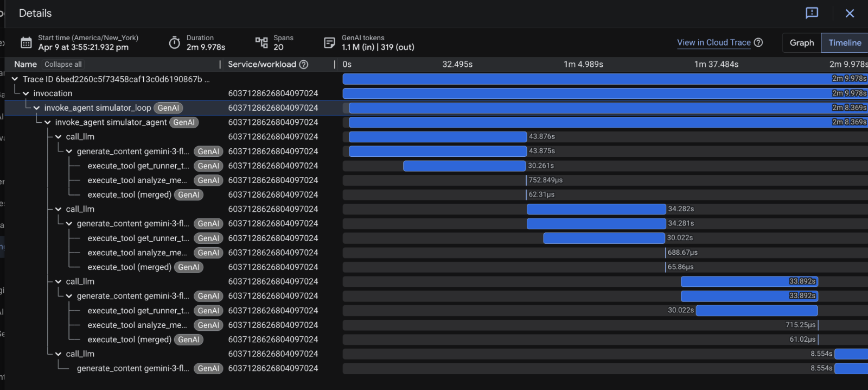
Task: Click GenAI badge on invoke_agent simulator_loop row
Action: click(168, 108)
